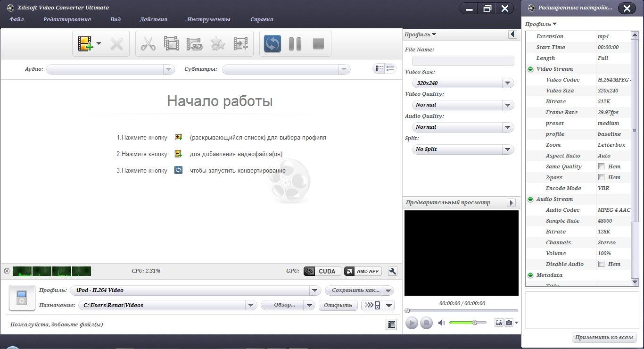The image size is (644, 349).
Task: Open the Add File dropdown arrow
Action: point(99,44)
